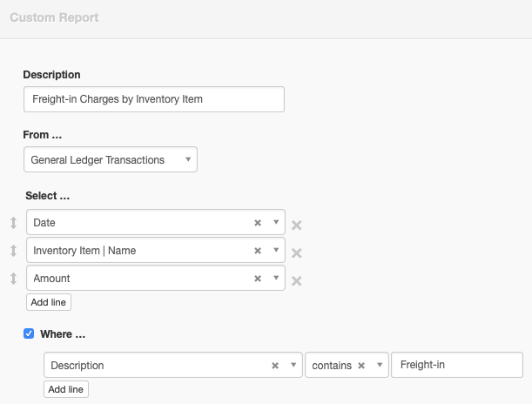Remove the Date select line
This screenshot has width=532, height=404.
click(x=296, y=225)
